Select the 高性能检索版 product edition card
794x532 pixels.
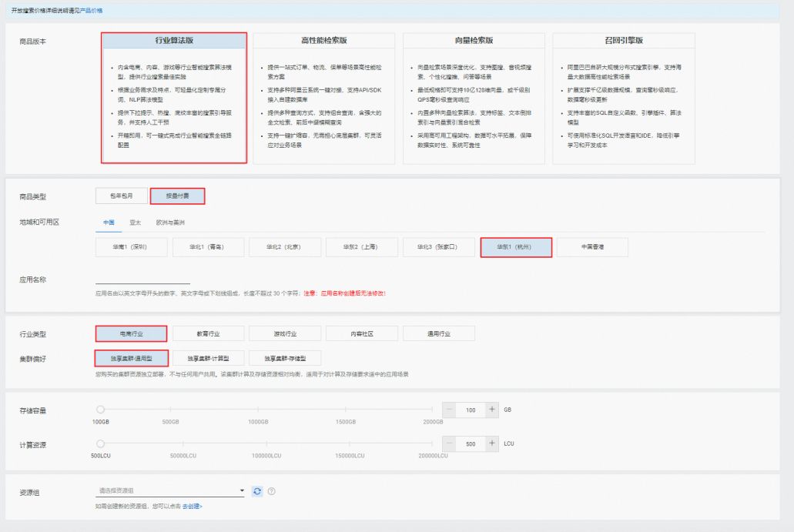[x=323, y=99]
